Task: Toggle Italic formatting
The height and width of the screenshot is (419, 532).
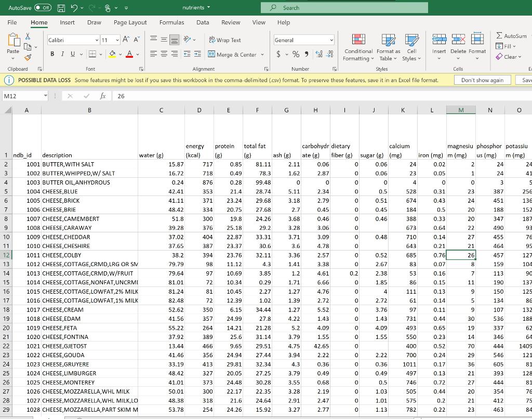Action: 62,55
